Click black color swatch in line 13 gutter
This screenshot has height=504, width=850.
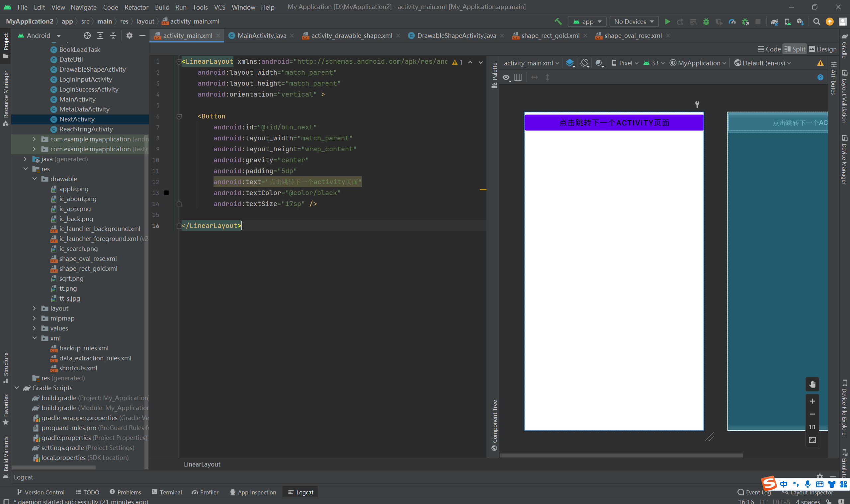click(167, 193)
